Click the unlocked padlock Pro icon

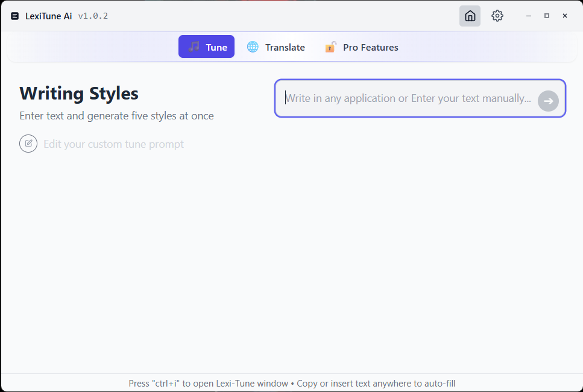[x=330, y=47]
